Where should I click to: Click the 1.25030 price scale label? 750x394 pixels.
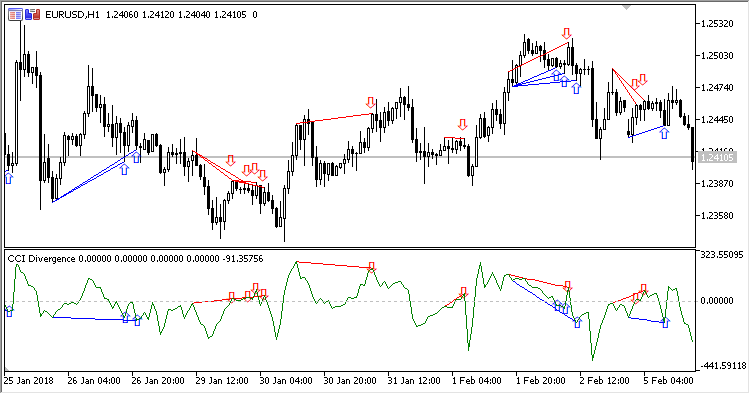[x=717, y=55]
